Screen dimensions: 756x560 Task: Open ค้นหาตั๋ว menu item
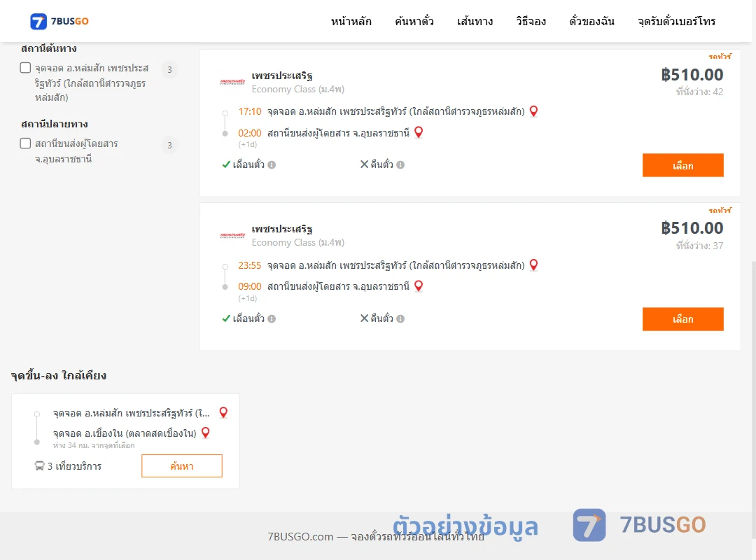pos(414,21)
